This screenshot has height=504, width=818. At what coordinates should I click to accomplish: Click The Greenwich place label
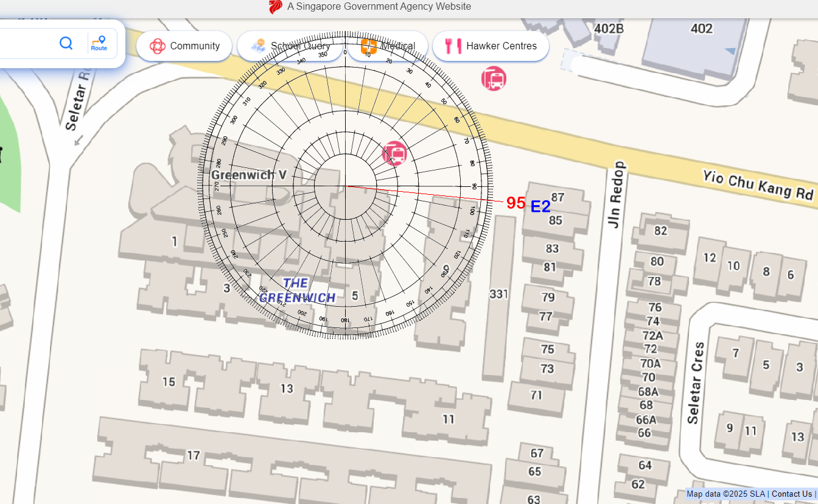click(x=296, y=291)
